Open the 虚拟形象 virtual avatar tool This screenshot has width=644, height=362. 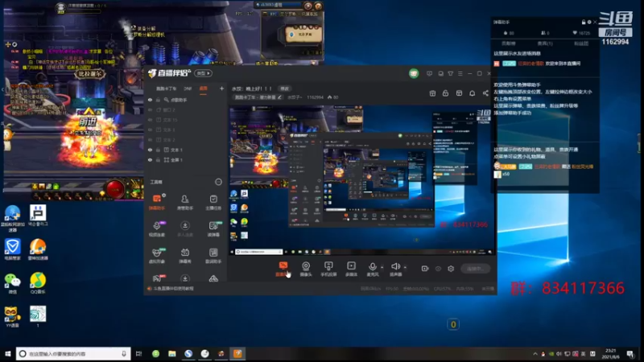point(157,255)
